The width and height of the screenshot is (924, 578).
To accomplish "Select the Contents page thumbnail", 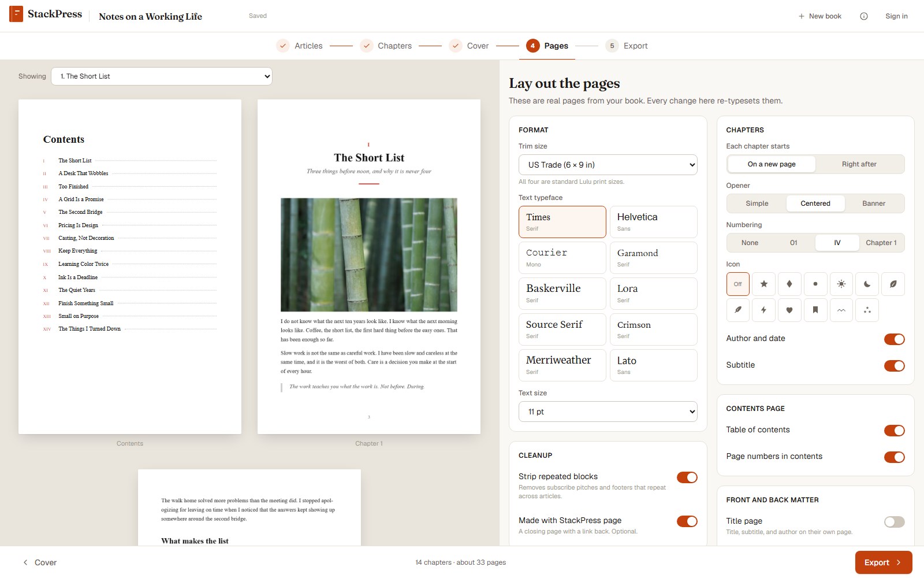I will (x=130, y=266).
